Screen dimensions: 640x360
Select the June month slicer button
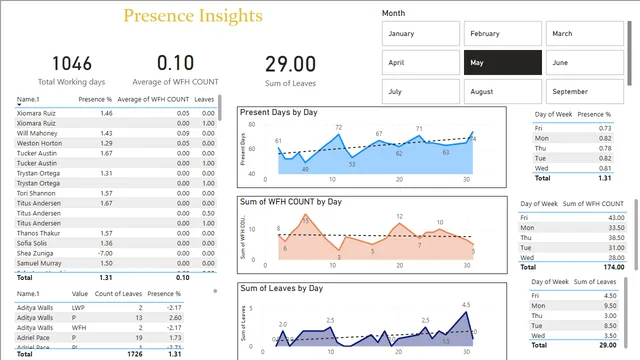(x=584, y=62)
